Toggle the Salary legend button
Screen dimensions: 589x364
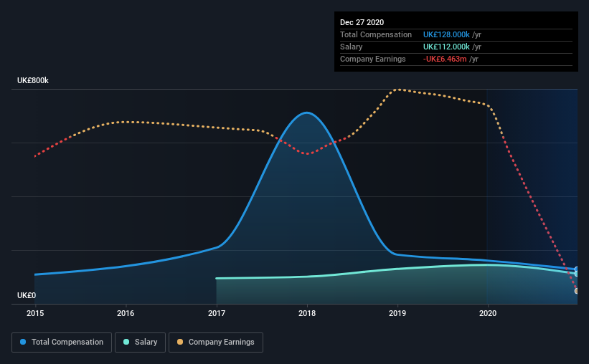140,343
